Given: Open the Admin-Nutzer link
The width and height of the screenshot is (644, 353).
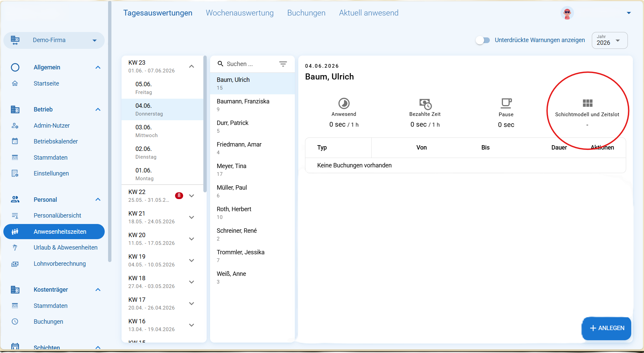Looking at the screenshot, I should click(x=52, y=126).
